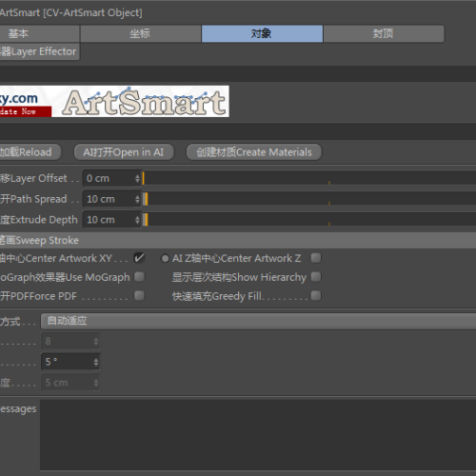Click the Layer Offset slider track

(309, 178)
